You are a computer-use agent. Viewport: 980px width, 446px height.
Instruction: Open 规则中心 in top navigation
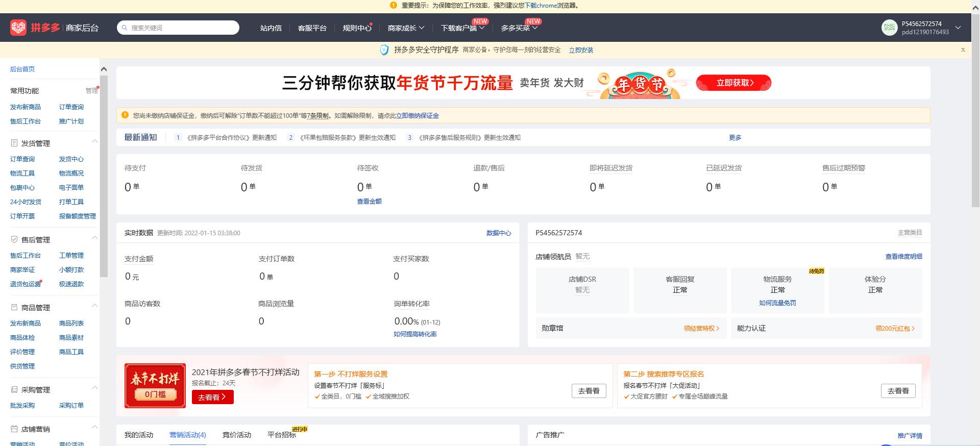click(x=357, y=28)
